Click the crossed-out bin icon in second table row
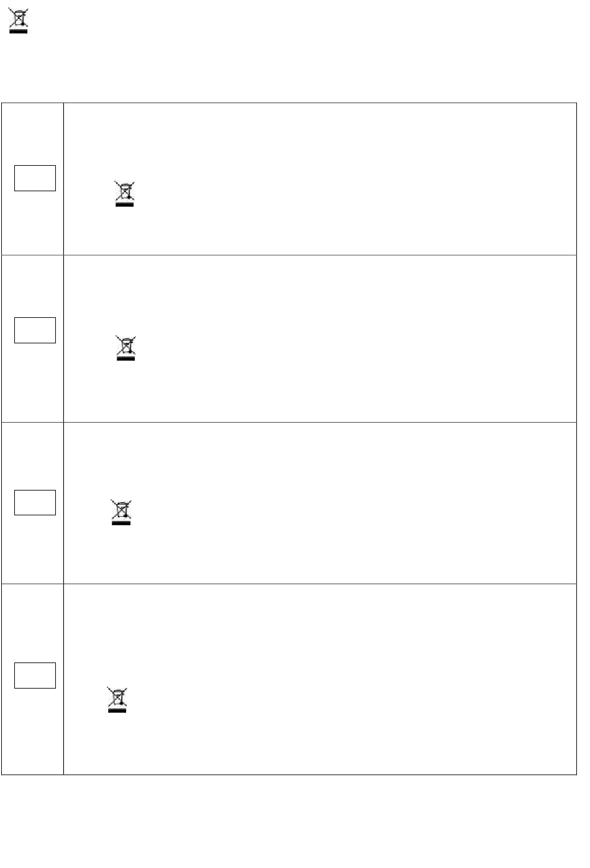 [x=125, y=348]
